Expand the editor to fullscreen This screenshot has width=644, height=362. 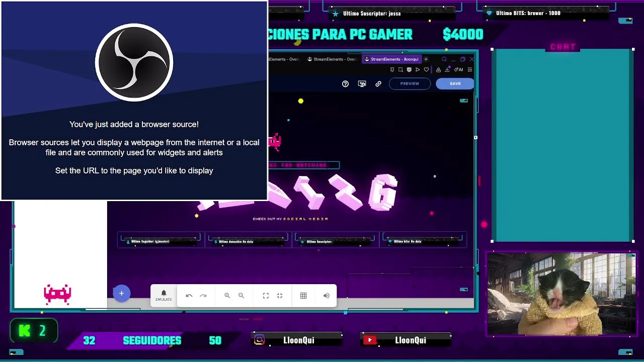[x=266, y=296]
